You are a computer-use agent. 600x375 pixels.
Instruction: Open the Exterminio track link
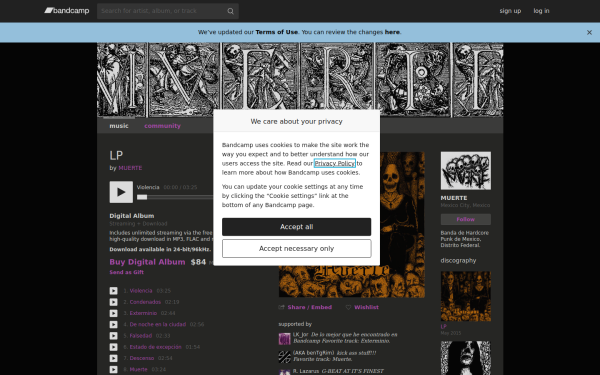143,313
